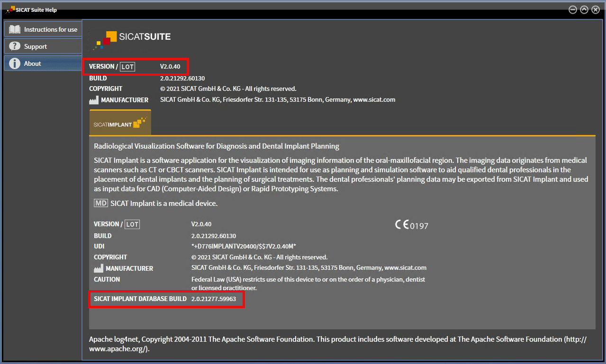Viewport: 606px width, 364px height.
Task: Click the top COPYRIGHT label
Action: pos(106,89)
